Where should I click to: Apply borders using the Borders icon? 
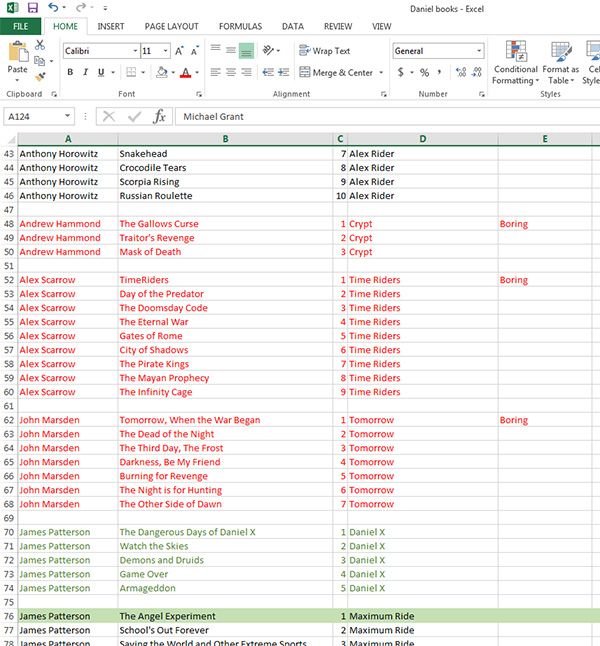pyautogui.click(x=131, y=73)
